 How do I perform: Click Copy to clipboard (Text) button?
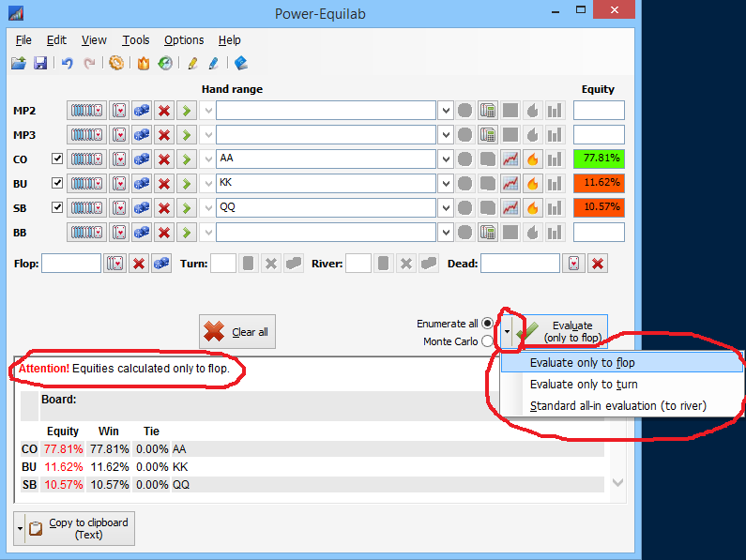point(80,529)
